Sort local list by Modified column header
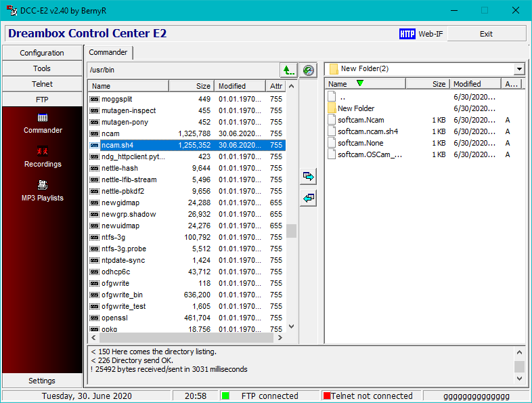 coord(475,84)
